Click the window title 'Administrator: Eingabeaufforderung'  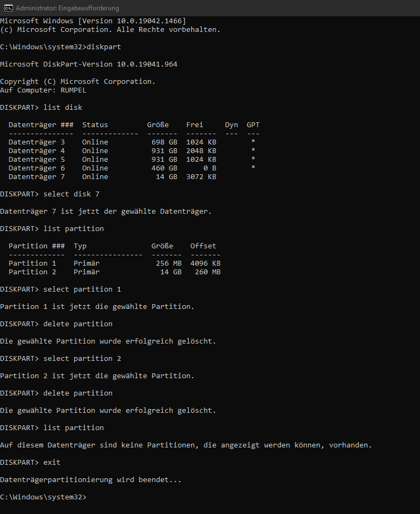(67, 8)
